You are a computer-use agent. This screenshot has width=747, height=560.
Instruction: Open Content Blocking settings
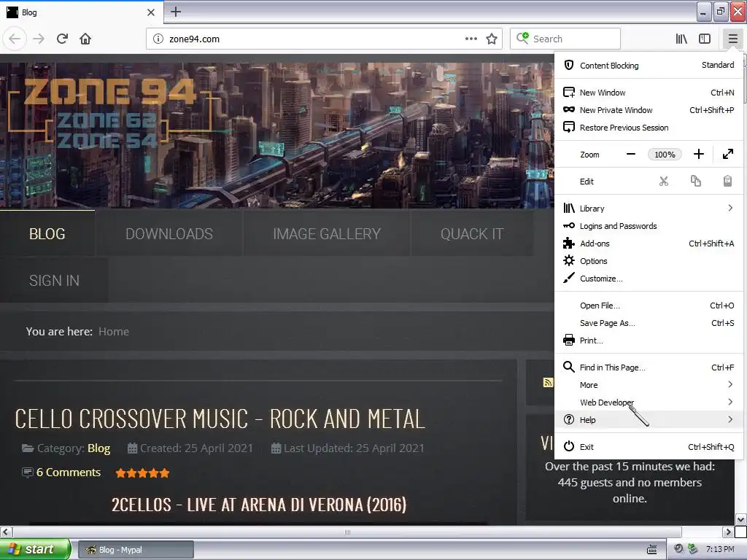pos(649,65)
